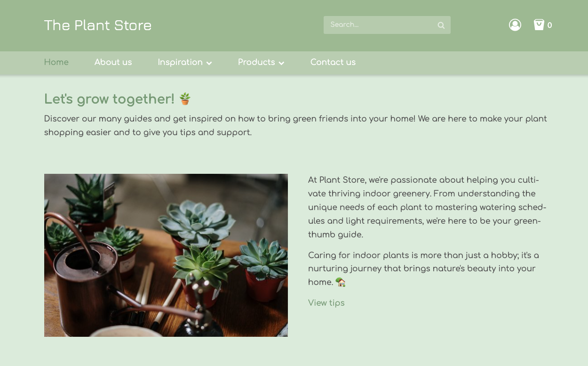Click the succulents photo
Viewport: 588px width, 366px height.
(166, 255)
